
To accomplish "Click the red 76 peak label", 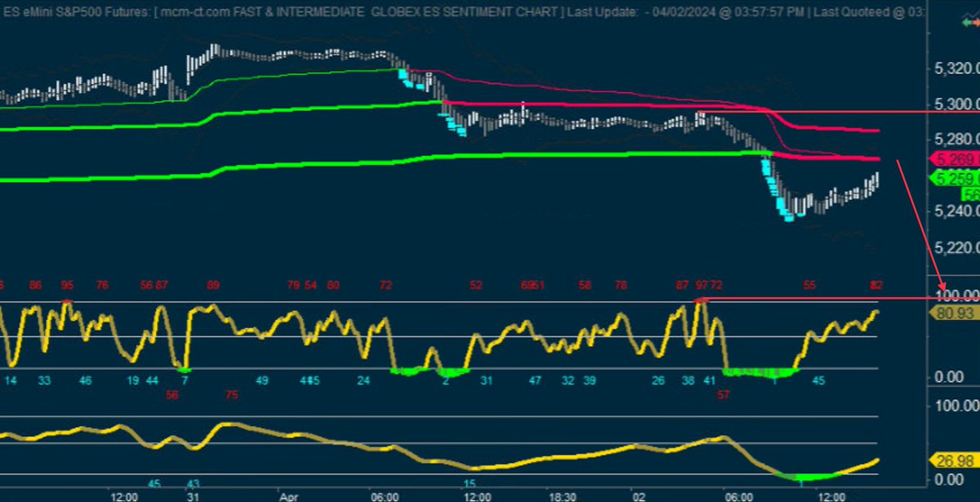I will point(102,286).
